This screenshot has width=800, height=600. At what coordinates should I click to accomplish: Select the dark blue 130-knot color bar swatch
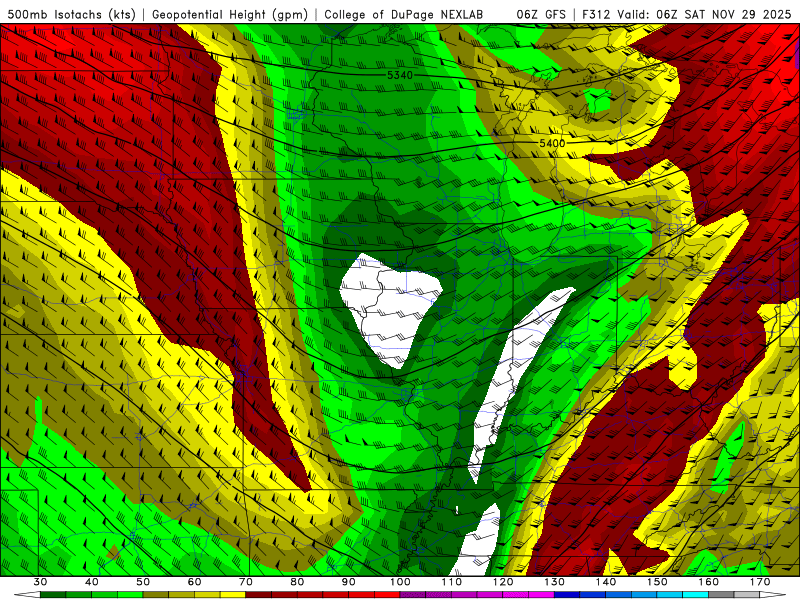coord(567,595)
